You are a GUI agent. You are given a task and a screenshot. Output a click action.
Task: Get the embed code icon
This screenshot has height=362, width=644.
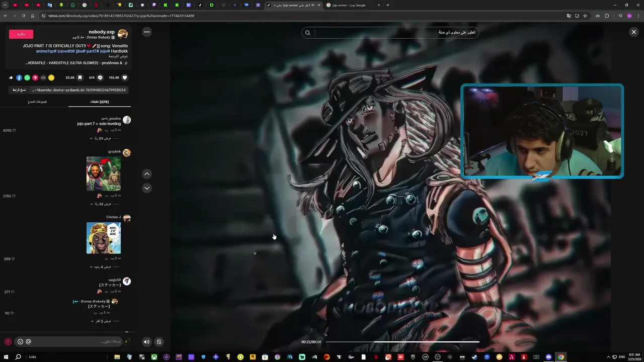point(43,78)
